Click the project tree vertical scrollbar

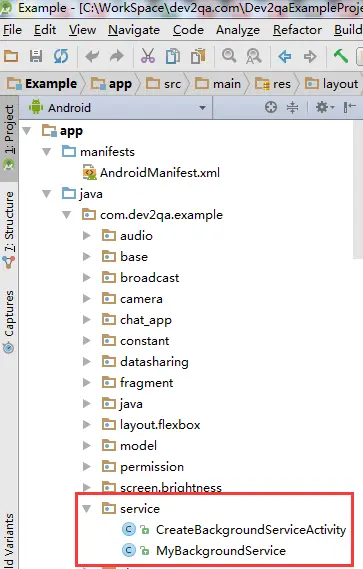pos(358,189)
